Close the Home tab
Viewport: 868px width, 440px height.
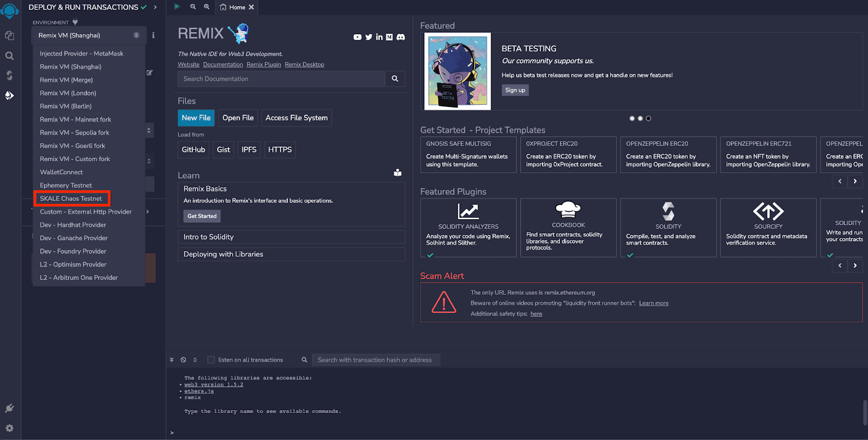pyautogui.click(x=251, y=7)
